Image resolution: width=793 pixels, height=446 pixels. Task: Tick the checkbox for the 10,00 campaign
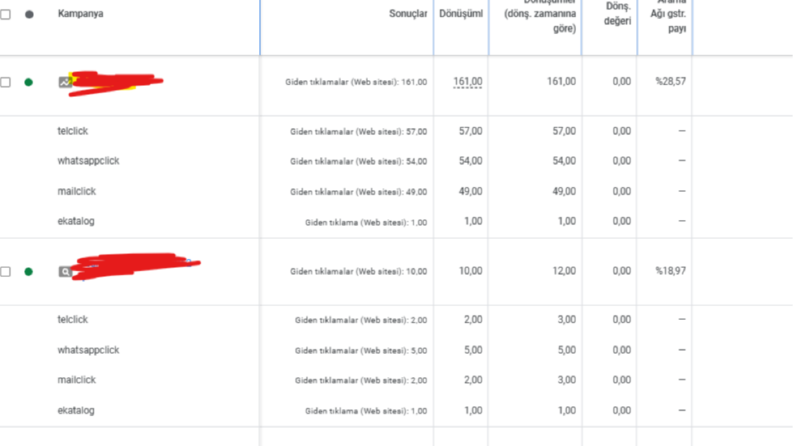[x=6, y=272]
